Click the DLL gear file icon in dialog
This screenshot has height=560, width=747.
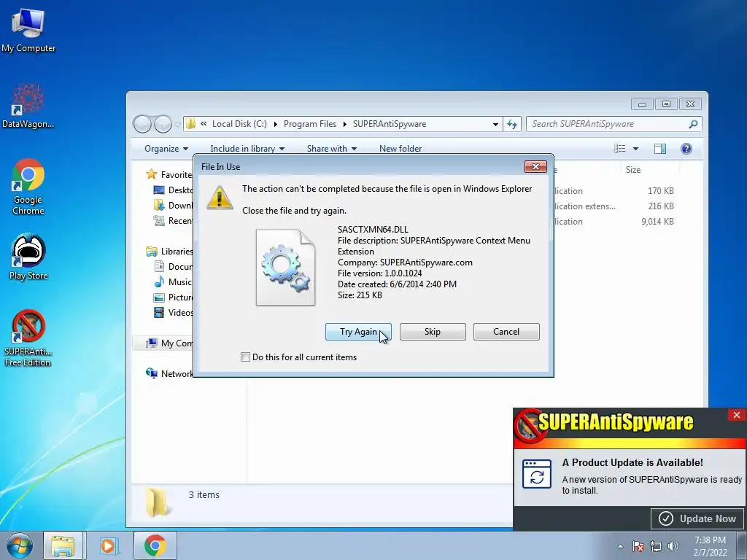(x=285, y=268)
